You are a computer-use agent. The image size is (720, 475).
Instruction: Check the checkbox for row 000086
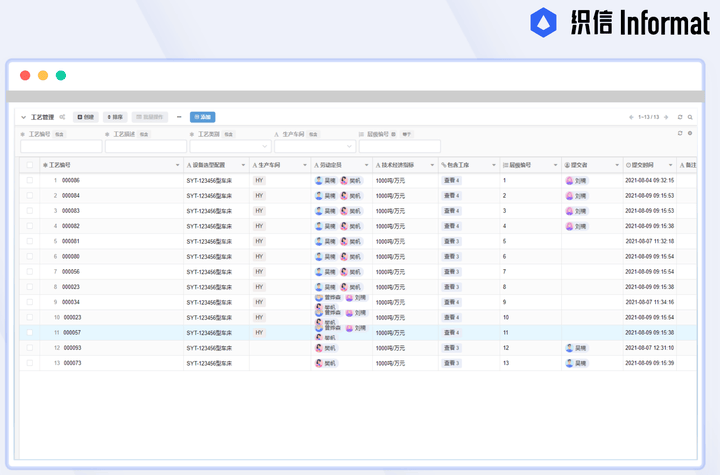[30, 180]
